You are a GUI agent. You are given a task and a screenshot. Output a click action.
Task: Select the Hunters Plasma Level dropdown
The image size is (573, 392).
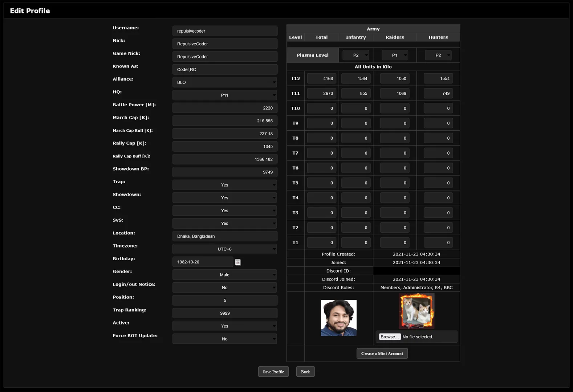[x=438, y=55]
